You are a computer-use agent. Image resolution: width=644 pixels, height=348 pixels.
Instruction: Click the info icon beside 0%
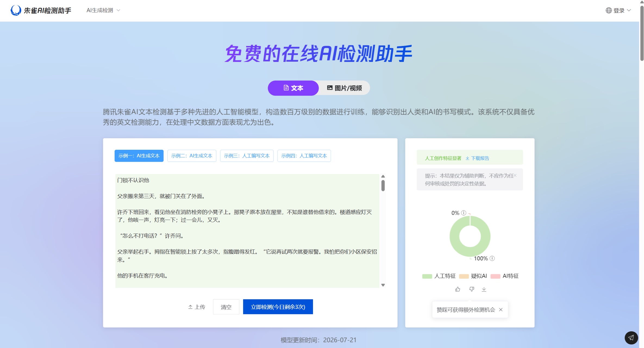[x=464, y=213]
